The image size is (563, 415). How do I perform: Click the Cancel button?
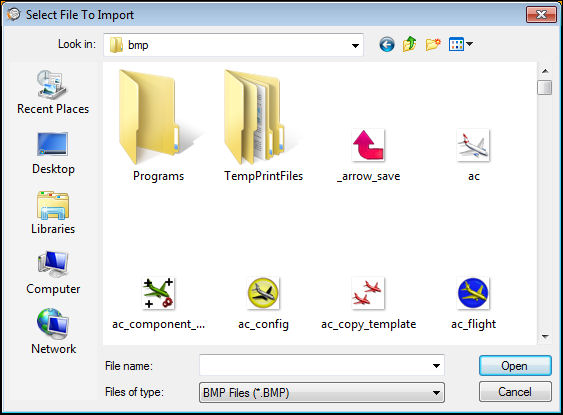(x=515, y=392)
